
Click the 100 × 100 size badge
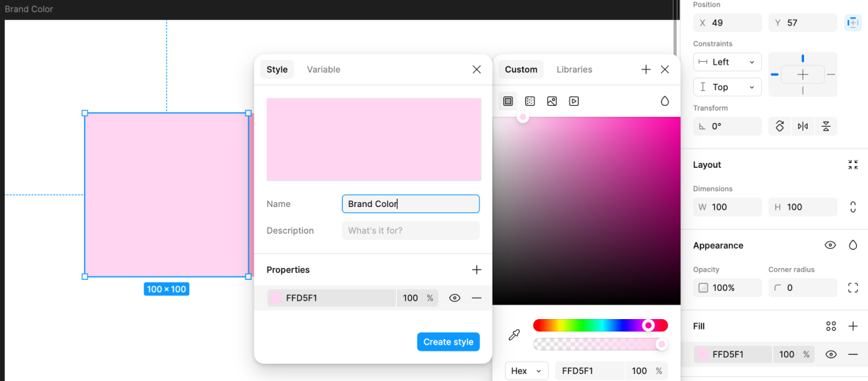[166, 289]
